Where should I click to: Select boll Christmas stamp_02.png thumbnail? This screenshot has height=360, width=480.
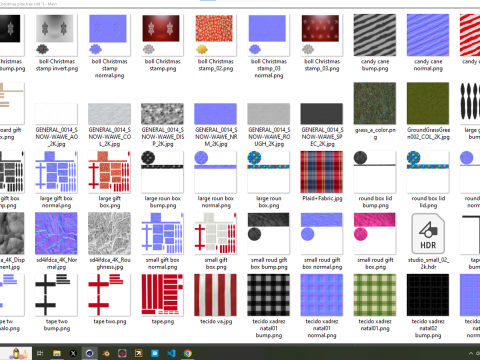[x=215, y=35]
